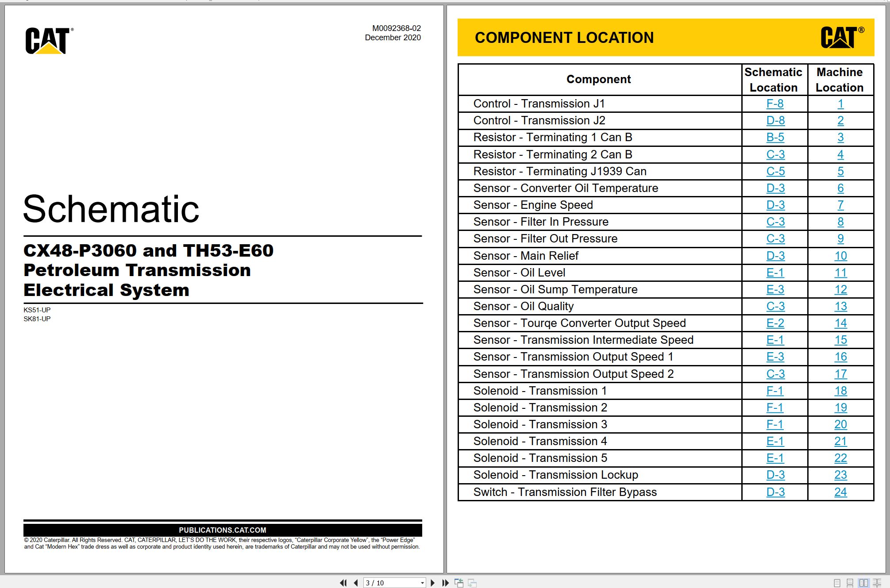
Task: Click C-3 link for Transmission Output Speed 2
Action: [x=775, y=374]
